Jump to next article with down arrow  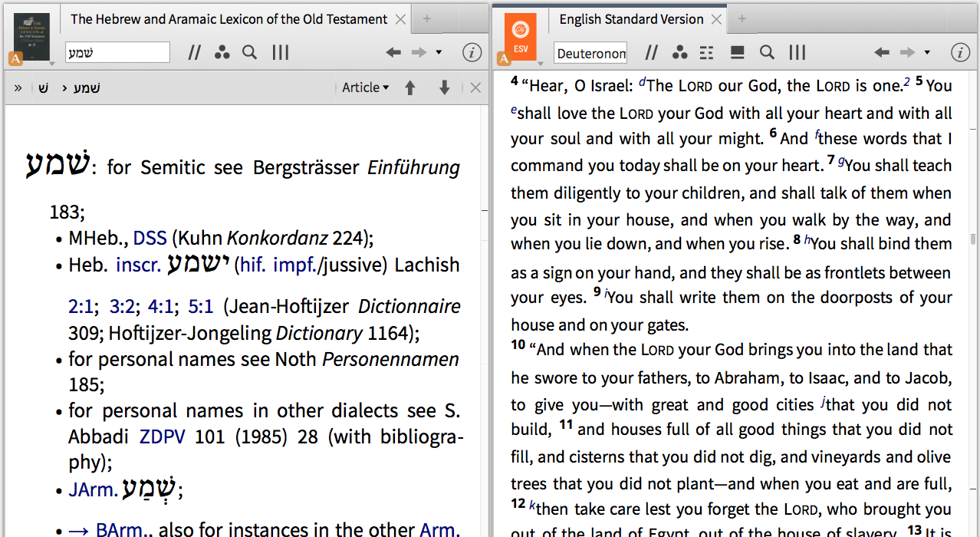pyautogui.click(x=444, y=87)
